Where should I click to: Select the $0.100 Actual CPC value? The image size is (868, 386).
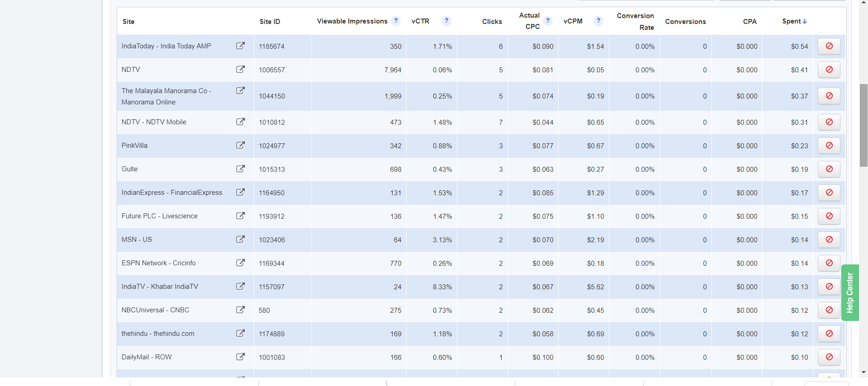point(543,358)
